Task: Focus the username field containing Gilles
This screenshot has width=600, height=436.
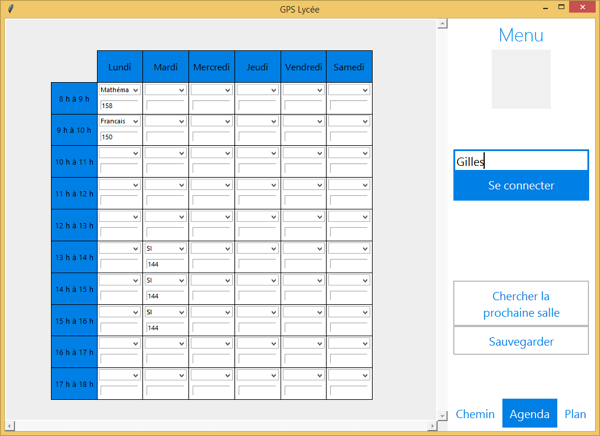Action: tap(521, 161)
